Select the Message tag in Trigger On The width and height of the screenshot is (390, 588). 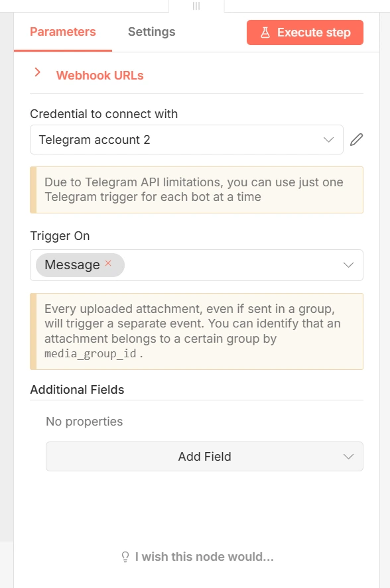click(x=73, y=265)
